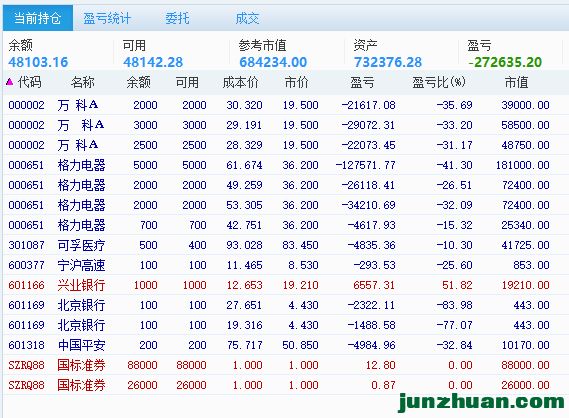This screenshot has height=418, width=569.
Task: Select the 中国平安 601318 row
Action: point(279,345)
